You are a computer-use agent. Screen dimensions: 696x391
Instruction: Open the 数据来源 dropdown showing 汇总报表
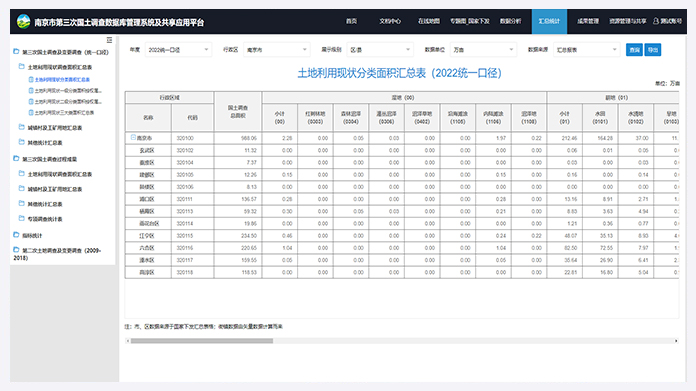[586, 50]
